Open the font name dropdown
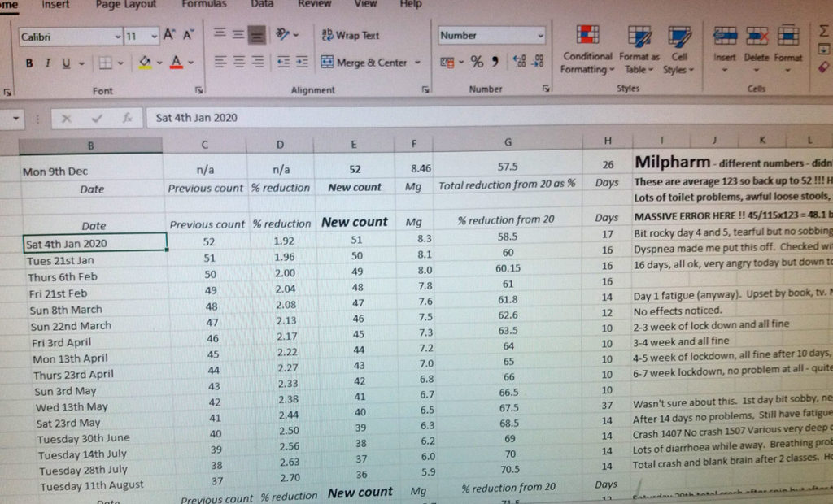Image resolution: width=833 pixels, height=504 pixels. (118, 37)
